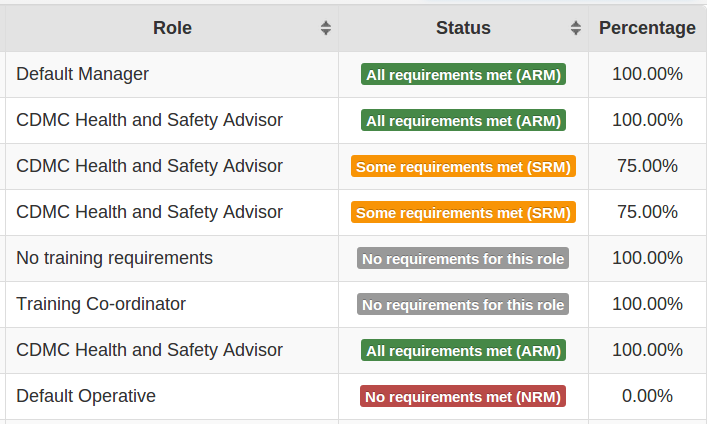Click the green ARM badge in Default Manager row
Screen dimensions: 715x424
click(463, 75)
